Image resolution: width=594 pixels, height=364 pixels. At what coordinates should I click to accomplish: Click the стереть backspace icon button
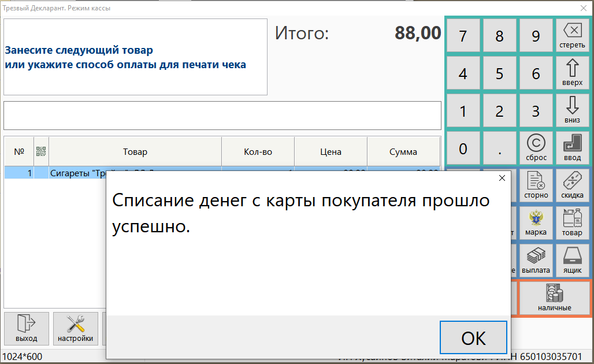click(572, 35)
